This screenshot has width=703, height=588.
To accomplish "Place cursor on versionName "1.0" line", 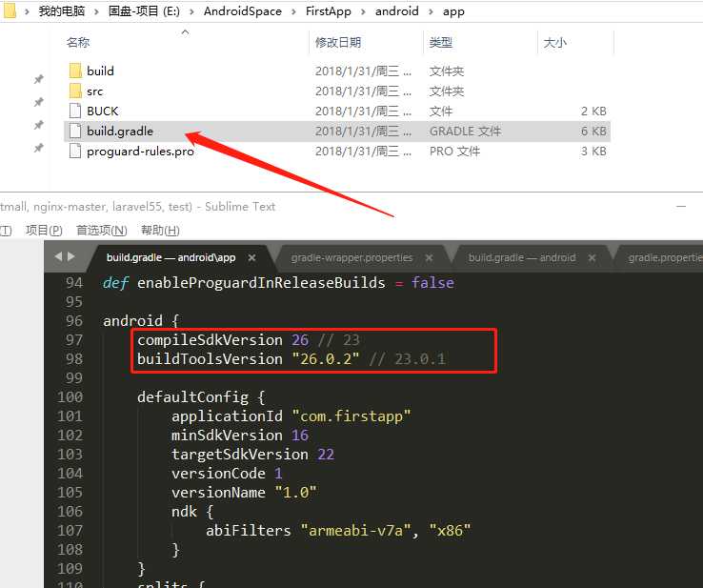I will [x=244, y=493].
